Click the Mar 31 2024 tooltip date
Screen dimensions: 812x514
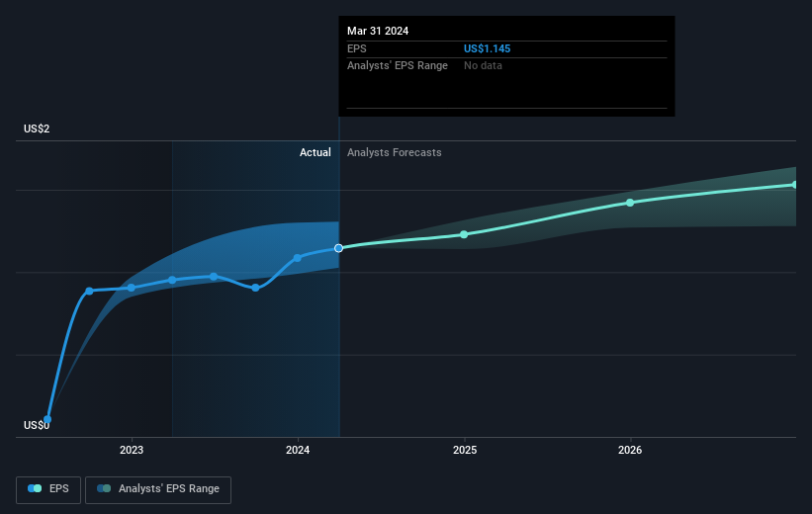point(378,31)
